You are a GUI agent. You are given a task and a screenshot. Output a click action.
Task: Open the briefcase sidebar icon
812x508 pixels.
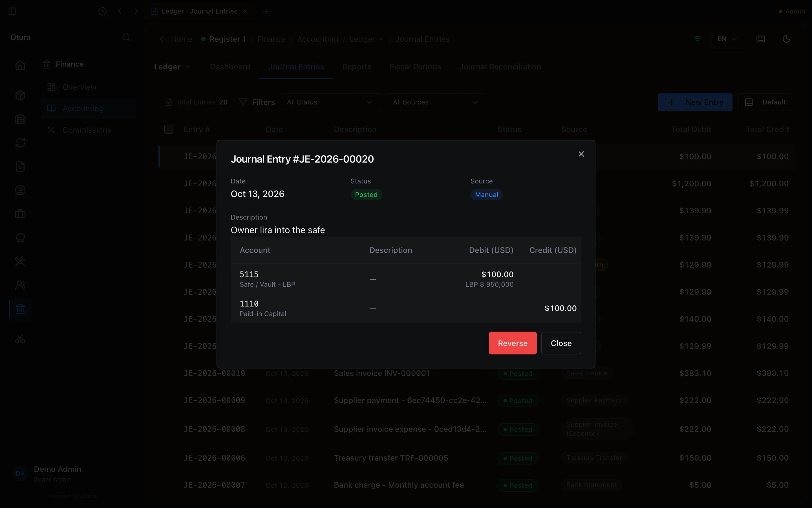pos(21,214)
